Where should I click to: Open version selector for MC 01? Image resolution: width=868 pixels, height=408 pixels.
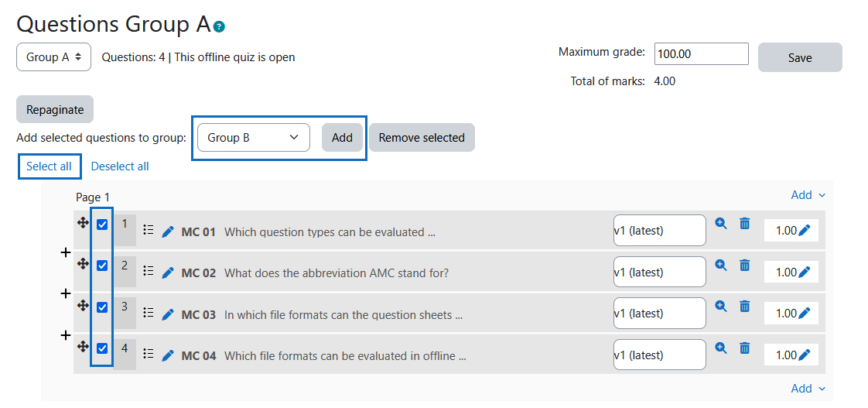click(x=659, y=230)
